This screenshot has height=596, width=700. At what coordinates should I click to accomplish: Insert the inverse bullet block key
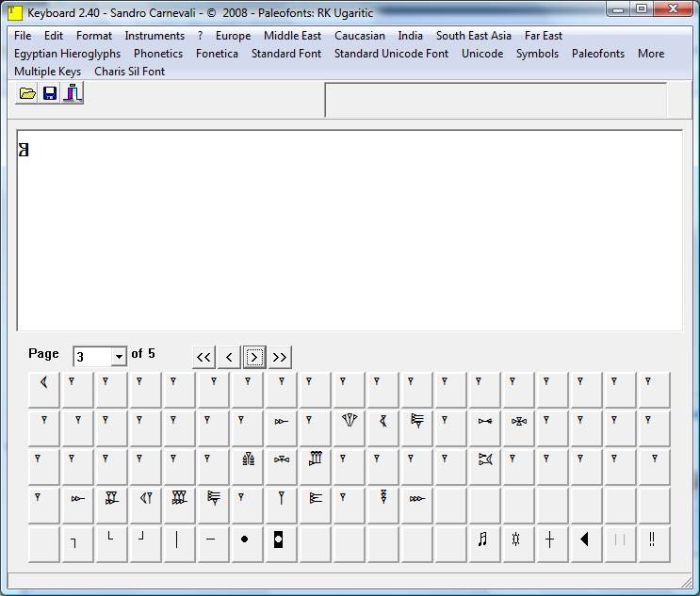(x=281, y=544)
